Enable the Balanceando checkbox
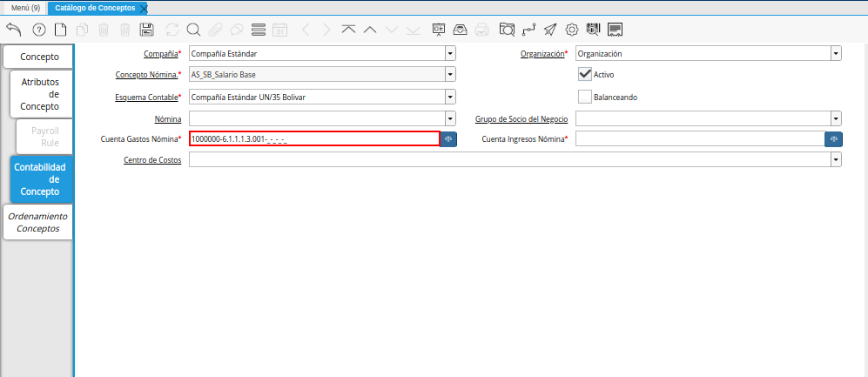The image size is (868, 377). [584, 97]
